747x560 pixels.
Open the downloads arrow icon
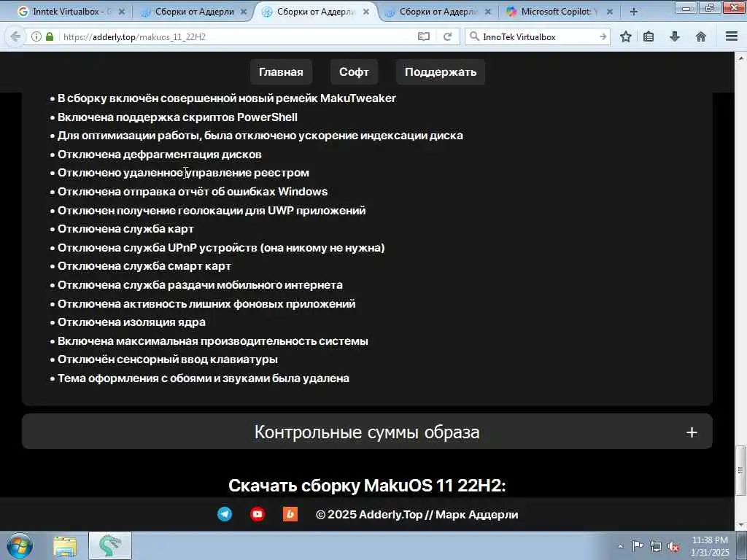[x=675, y=36]
